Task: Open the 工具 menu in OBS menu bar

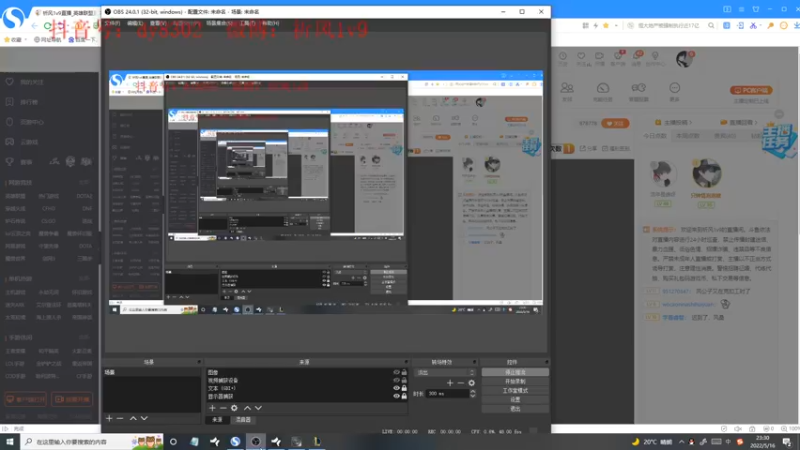Action: coord(247,23)
